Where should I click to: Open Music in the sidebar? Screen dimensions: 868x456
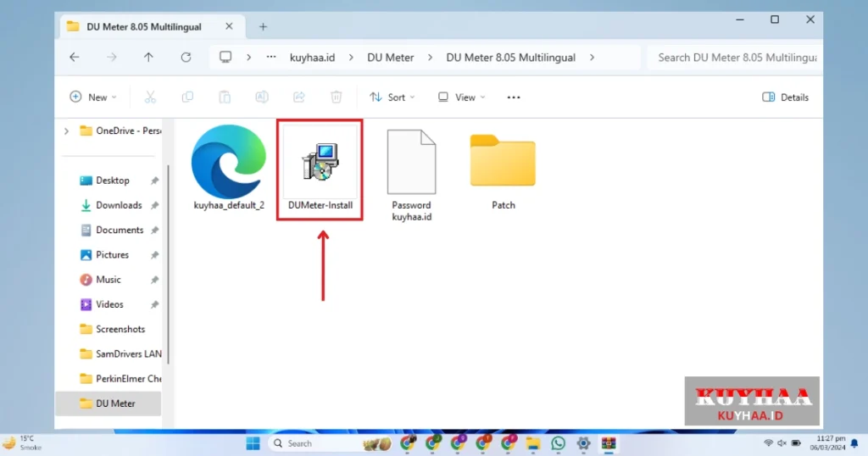click(x=108, y=280)
